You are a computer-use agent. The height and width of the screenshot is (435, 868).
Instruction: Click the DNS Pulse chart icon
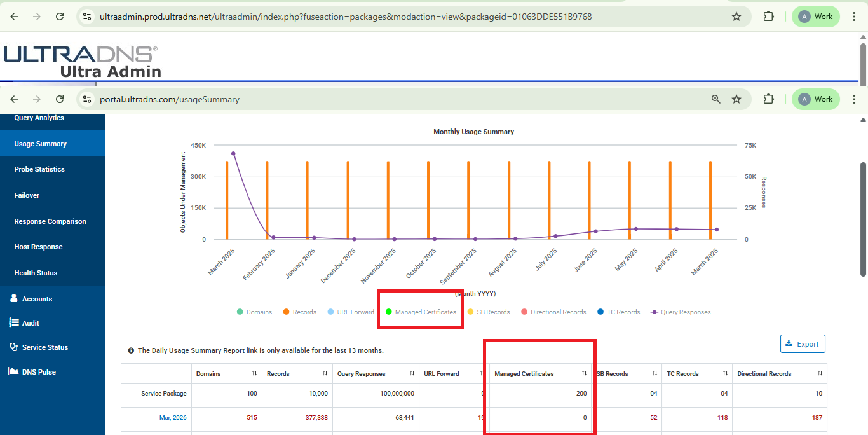pos(13,371)
